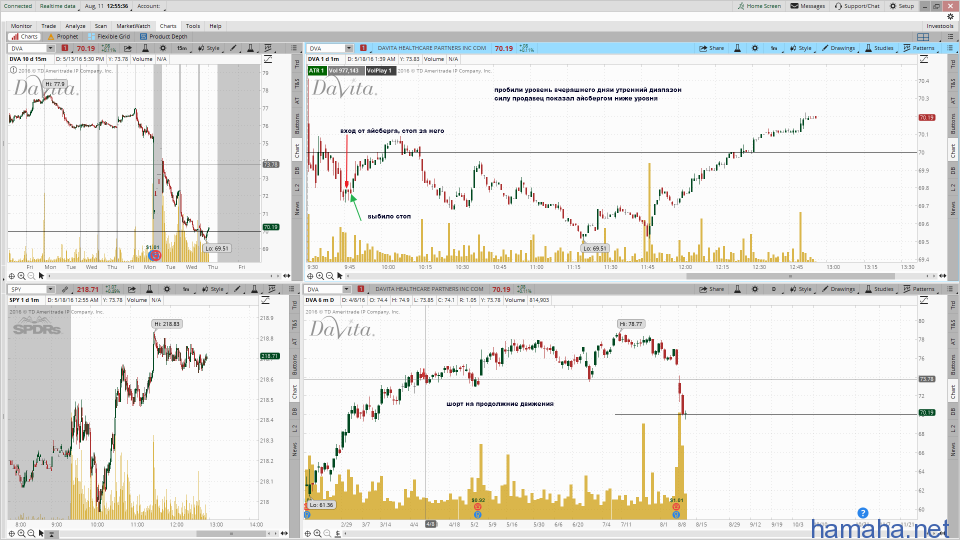Select the Product Depth sub-tab
The height and width of the screenshot is (540, 960).
163,37
